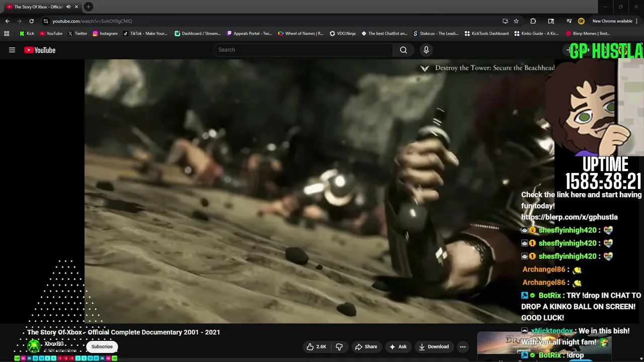Image resolution: width=644 pixels, height=362 pixels.
Task: Open Chrome profile avatar
Action: pyautogui.click(x=581, y=21)
